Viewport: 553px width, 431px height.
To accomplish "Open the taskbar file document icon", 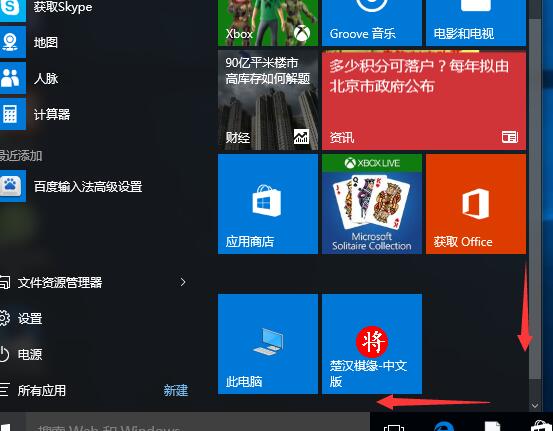I will [x=492, y=425].
